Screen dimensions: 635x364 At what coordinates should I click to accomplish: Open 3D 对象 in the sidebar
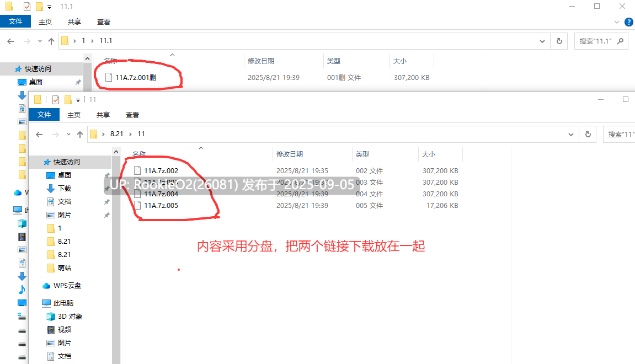[70, 316]
